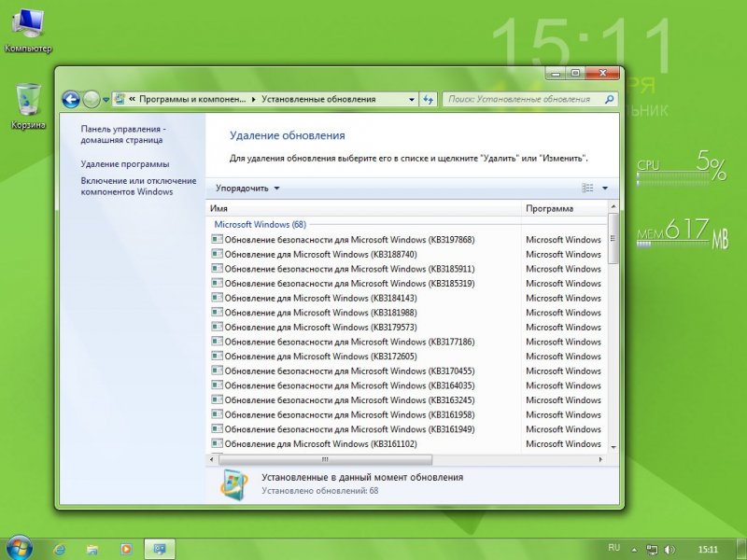Select update KB3184143
The height and width of the screenshot is (560, 747).
pos(408,298)
